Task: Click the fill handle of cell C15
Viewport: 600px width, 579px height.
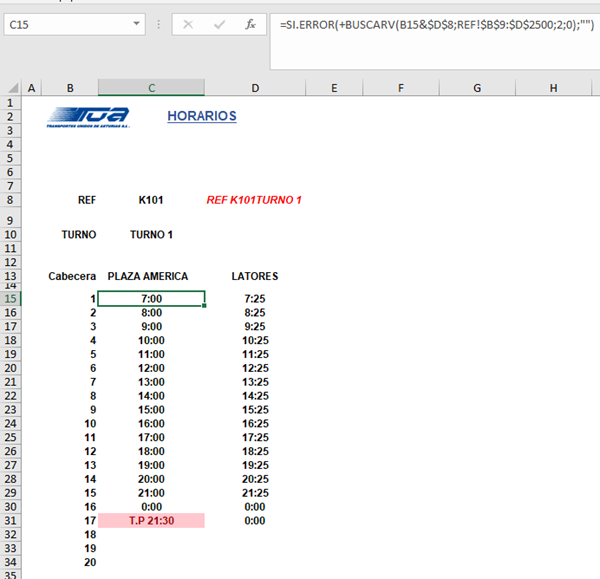Action: click(x=205, y=305)
